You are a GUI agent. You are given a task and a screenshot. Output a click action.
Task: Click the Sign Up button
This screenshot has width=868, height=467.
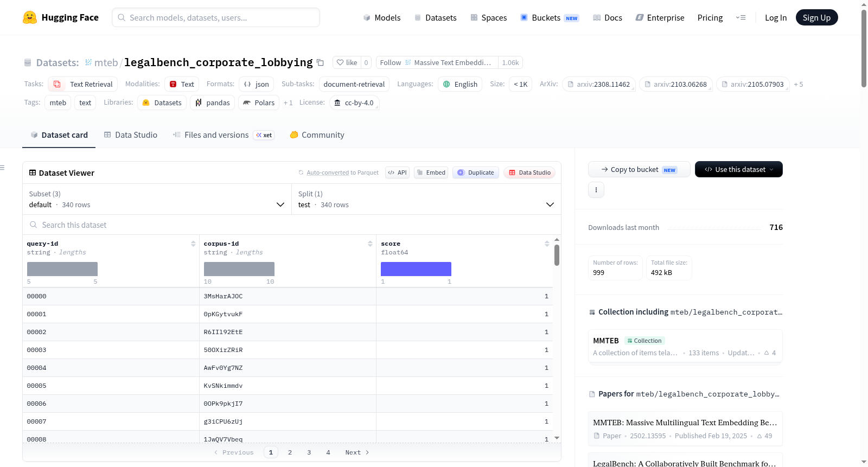pyautogui.click(x=817, y=17)
